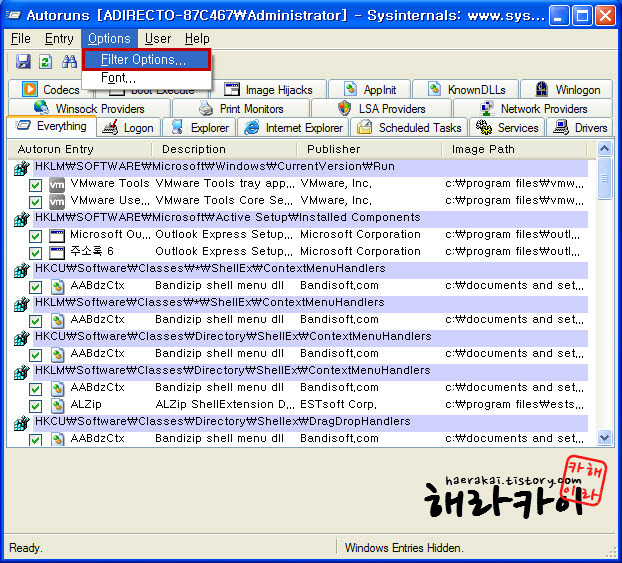Click the Scheduled Tasks tab folder icon
Image resolution: width=622 pixels, height=563 pixels.
(364, 128)
